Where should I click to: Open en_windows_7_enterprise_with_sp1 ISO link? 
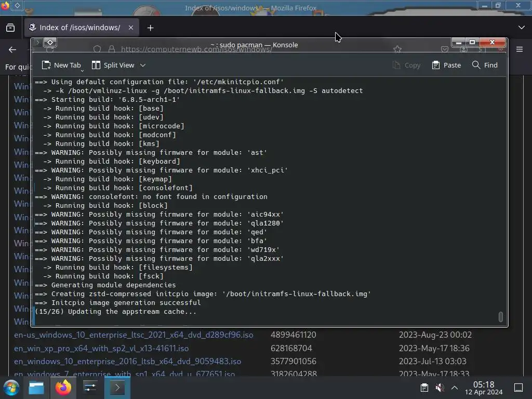pos(124,374)
